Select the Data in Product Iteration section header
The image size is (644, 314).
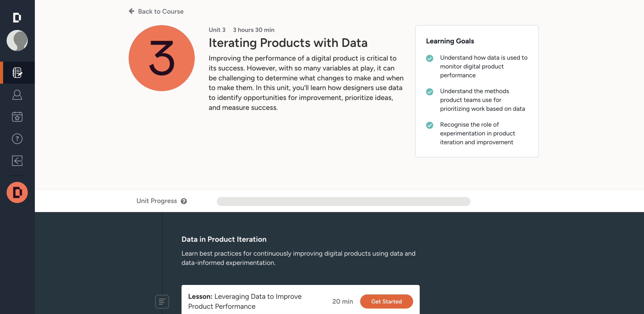coord(224,239)
